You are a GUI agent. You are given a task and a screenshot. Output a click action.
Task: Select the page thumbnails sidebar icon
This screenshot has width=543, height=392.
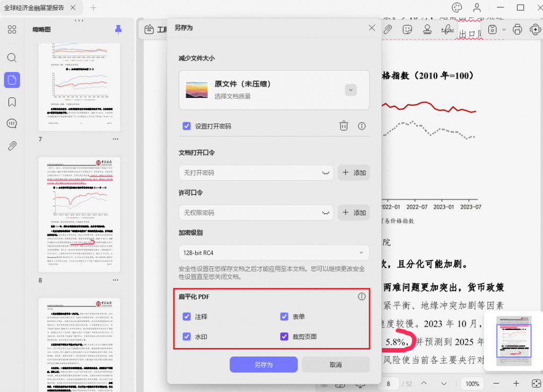tap(12, 80)
